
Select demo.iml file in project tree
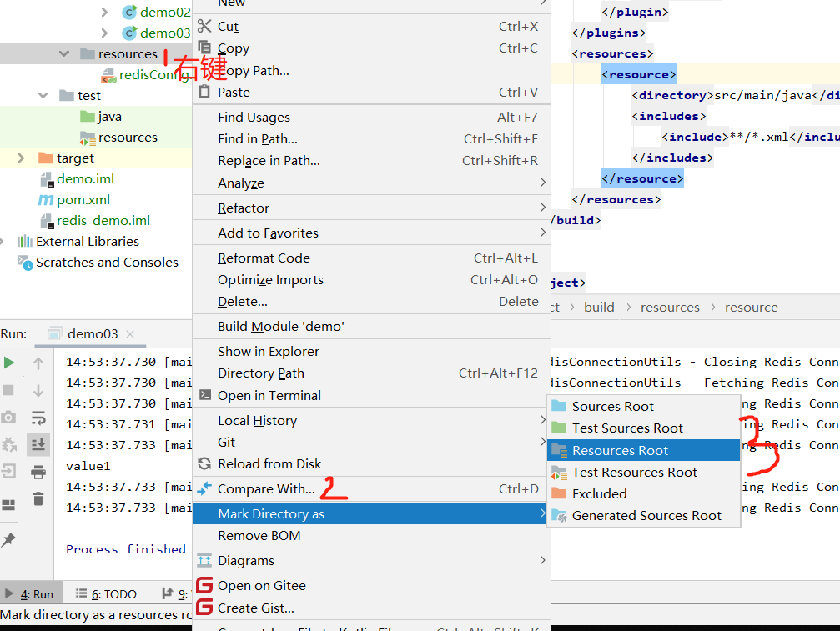(x=85, y=178)
